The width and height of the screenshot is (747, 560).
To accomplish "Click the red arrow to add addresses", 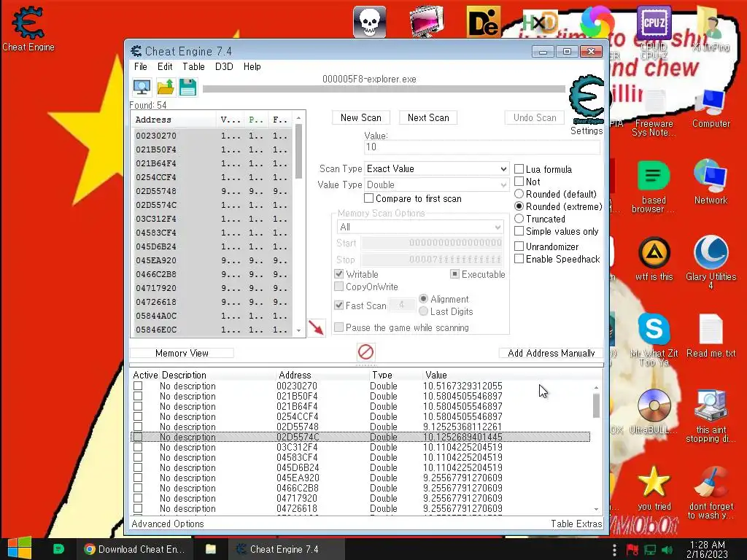I will pyautogui.click(x=316, y=327).
